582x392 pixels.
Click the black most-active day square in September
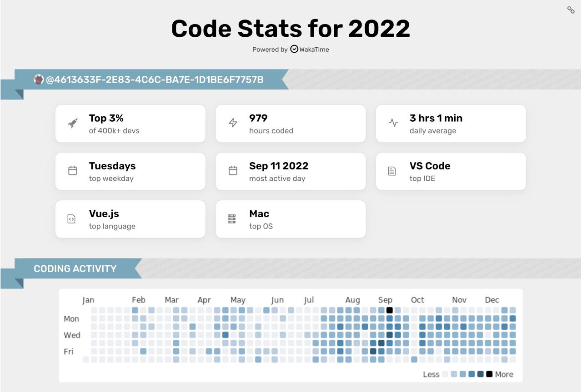coord(389,310)
